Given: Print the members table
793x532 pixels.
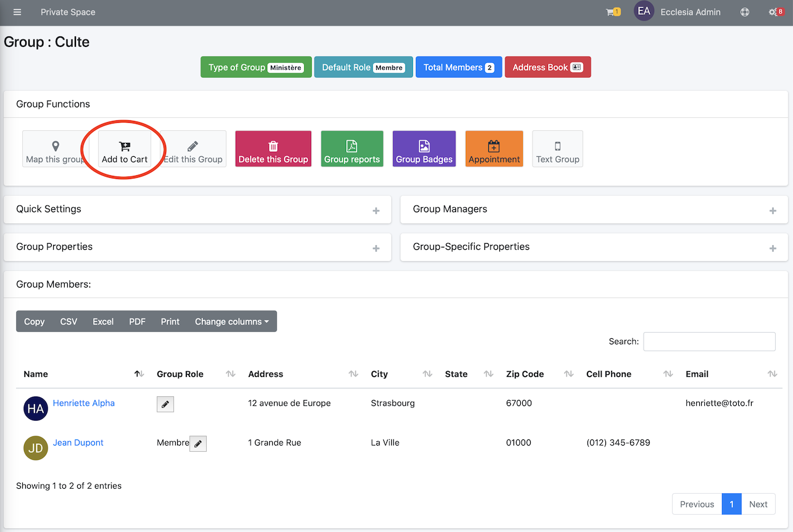Looking at the screenshot, I should [x=170, y=322].
